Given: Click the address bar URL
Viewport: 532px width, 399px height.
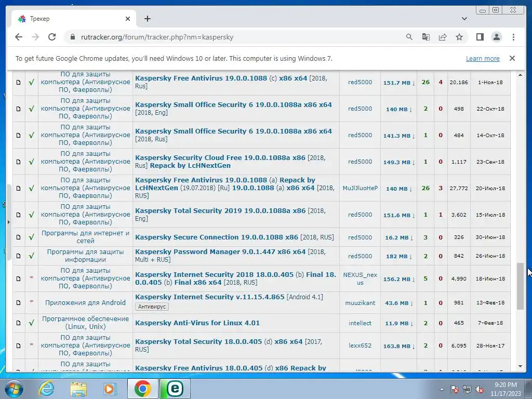Looking at the screenshot, I should 157,37.
